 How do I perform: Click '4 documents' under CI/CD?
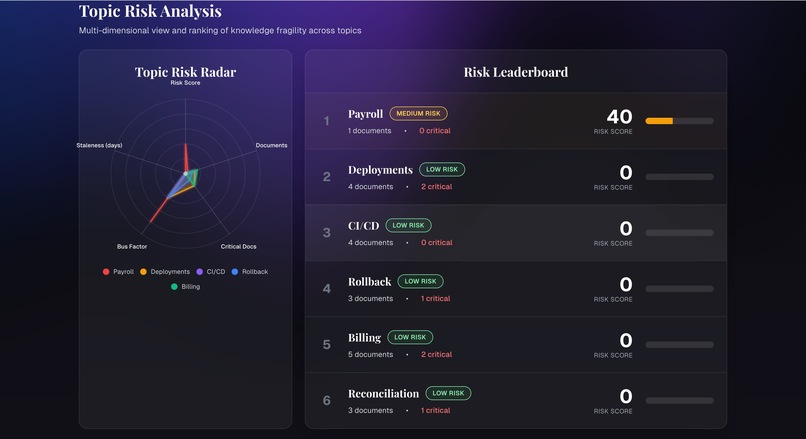point(371,243)
